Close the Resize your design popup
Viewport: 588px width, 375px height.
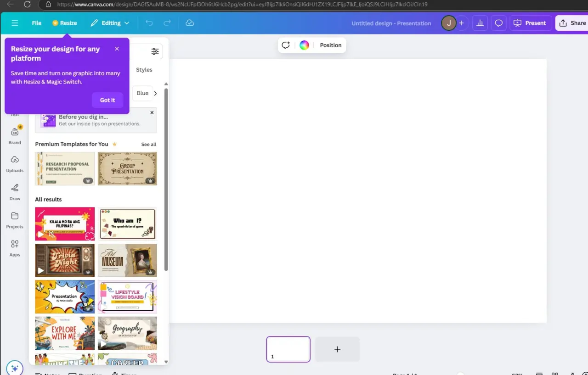(117, 49)
